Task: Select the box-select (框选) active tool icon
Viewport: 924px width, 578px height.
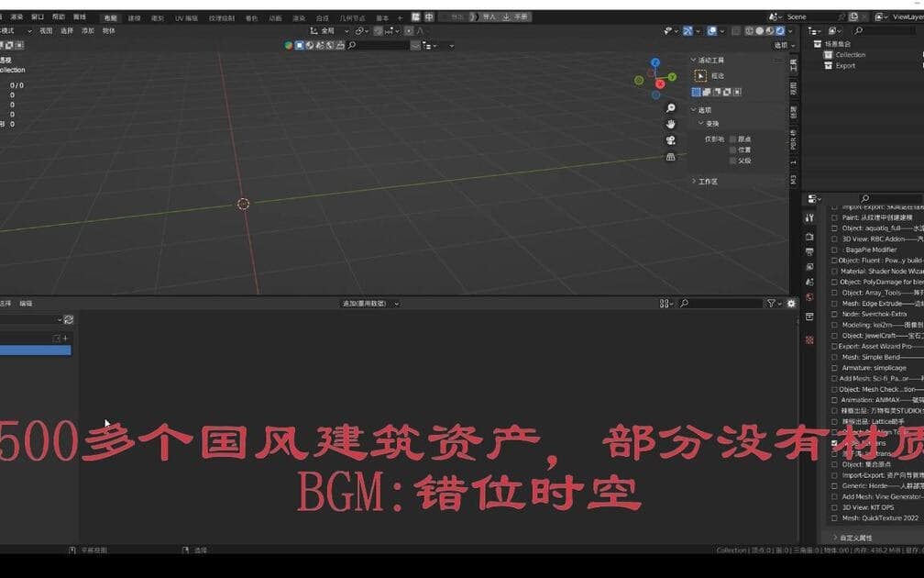Action: (x=700, y=75)
